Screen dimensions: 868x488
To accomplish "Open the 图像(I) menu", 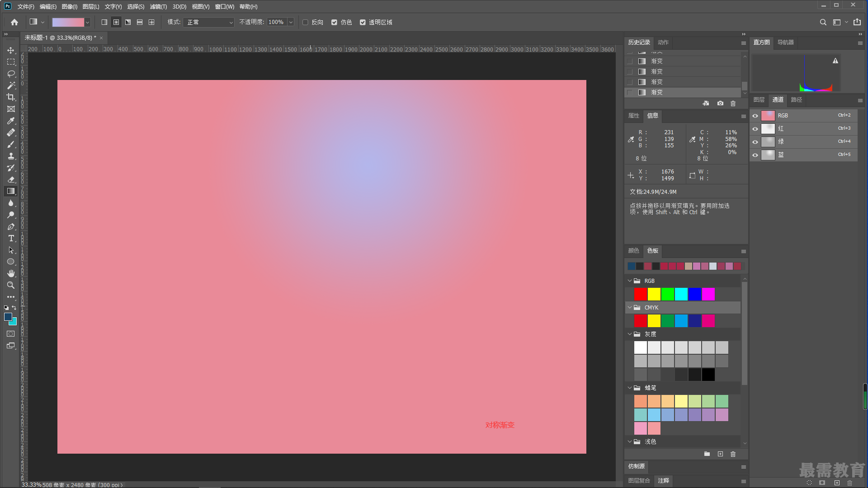I will coord(70,7).
